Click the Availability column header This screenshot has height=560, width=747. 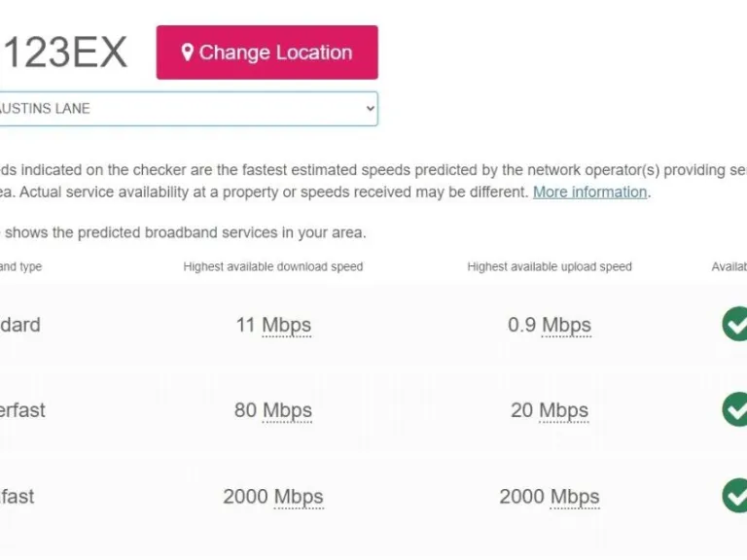[x=729, y=266]
